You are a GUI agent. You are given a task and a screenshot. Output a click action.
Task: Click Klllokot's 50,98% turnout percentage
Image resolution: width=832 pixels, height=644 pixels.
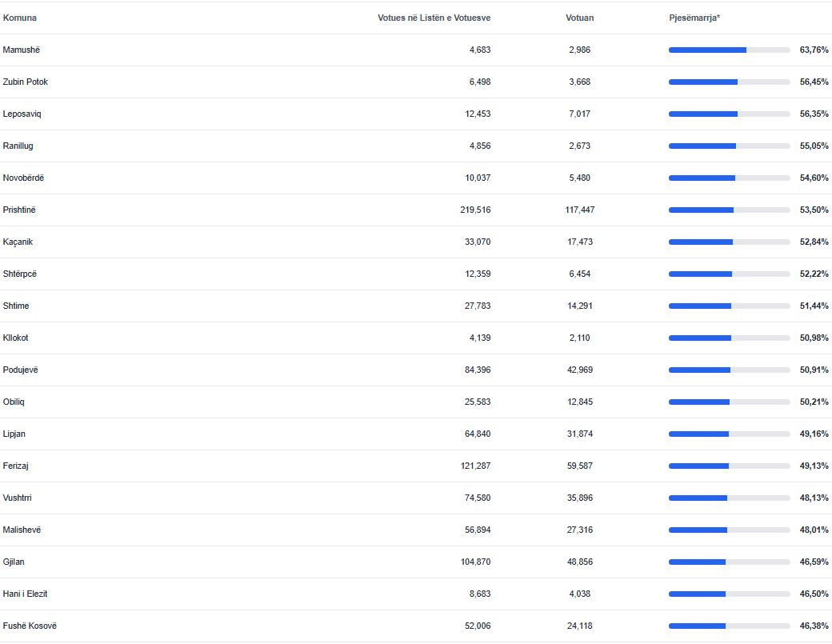(x=814, y=338)
